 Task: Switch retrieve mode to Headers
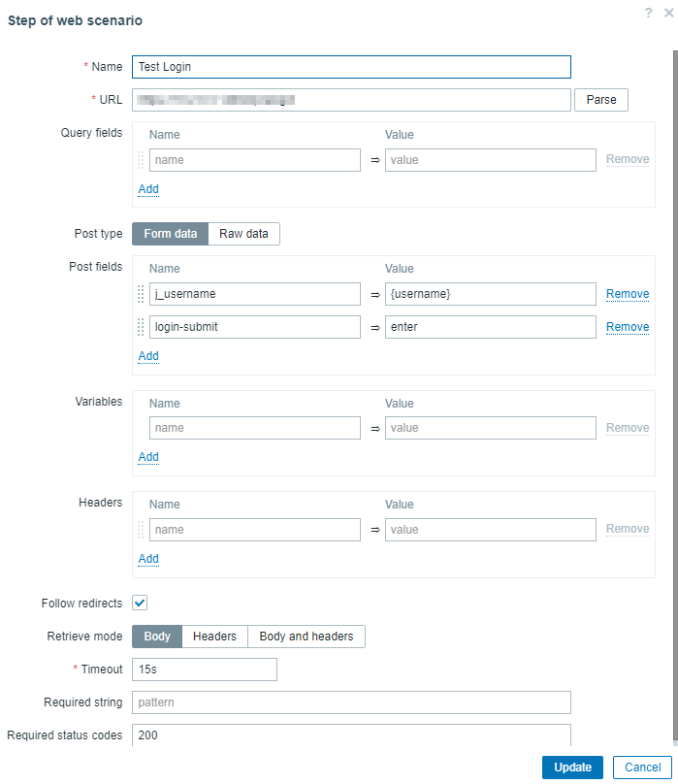click(x=214, y=637)
